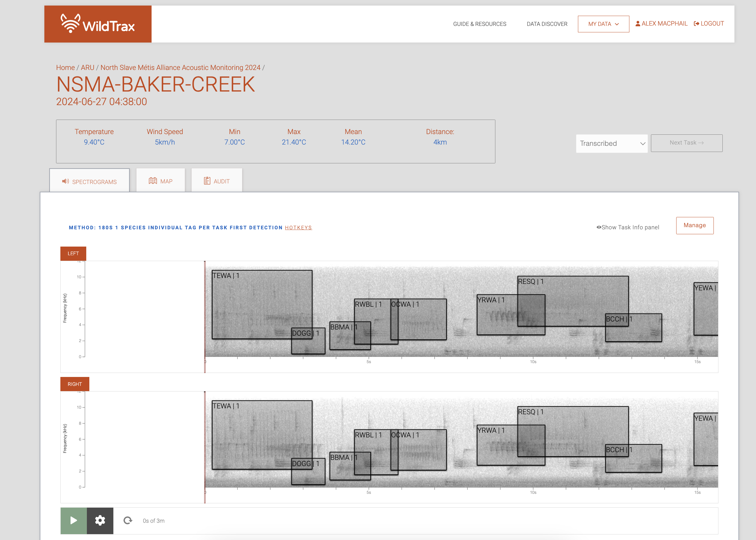Open audio settings gear icon

tap(100, 520)
